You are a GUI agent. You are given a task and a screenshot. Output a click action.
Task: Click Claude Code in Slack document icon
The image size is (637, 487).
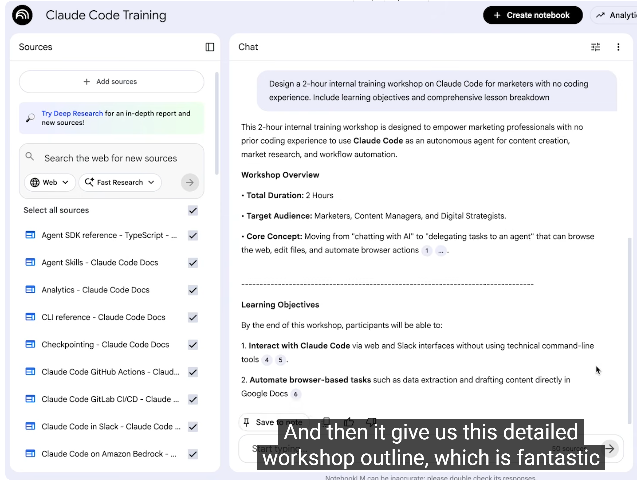pos(30,426)
